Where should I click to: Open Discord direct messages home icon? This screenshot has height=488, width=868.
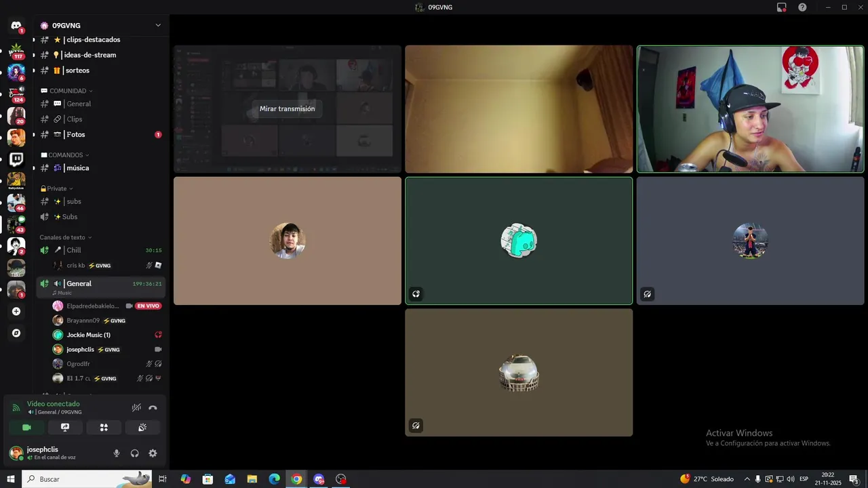click(16, 26)
